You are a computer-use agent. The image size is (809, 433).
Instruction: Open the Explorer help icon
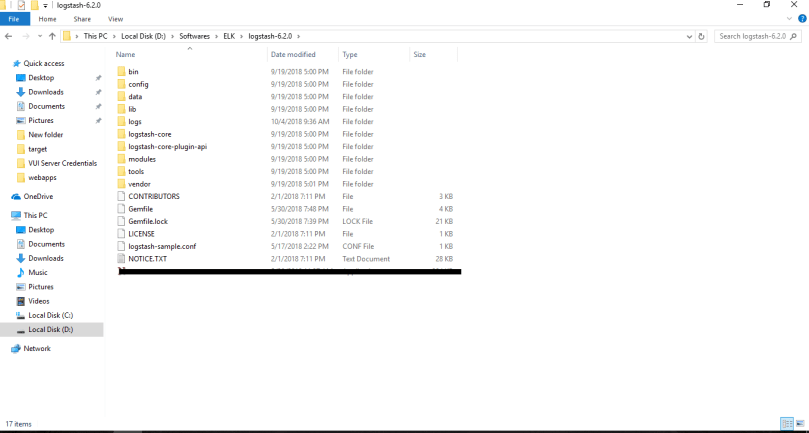[x=802, y=19]
